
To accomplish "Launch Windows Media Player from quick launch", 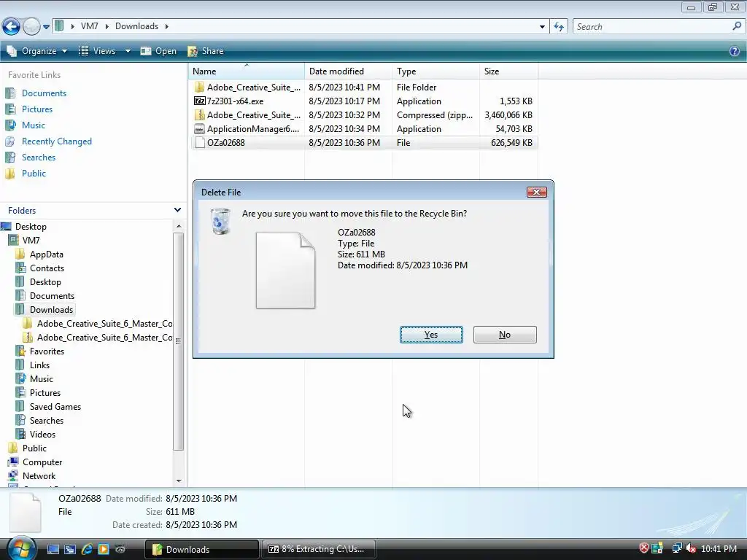I will 104,549.
